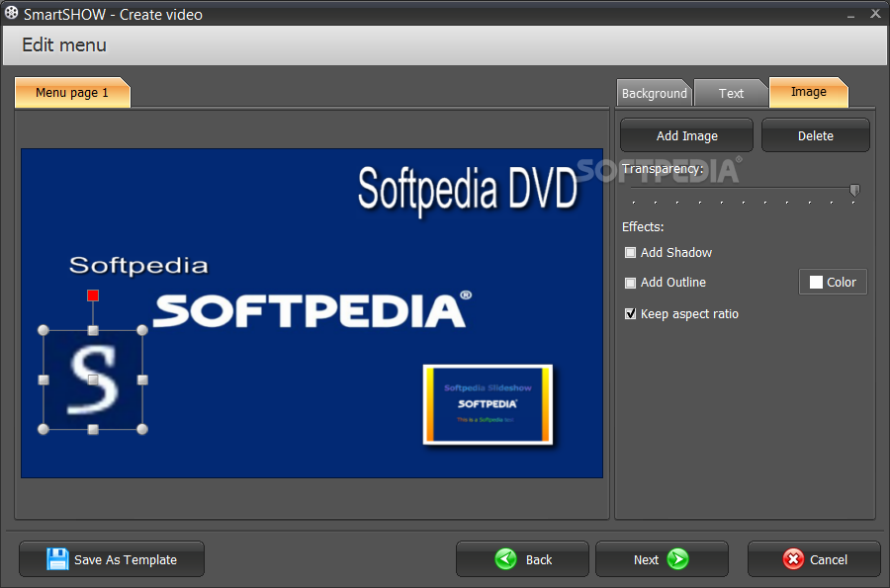Click the Delete button
The image size is (890, 588).
coord(816,135)
